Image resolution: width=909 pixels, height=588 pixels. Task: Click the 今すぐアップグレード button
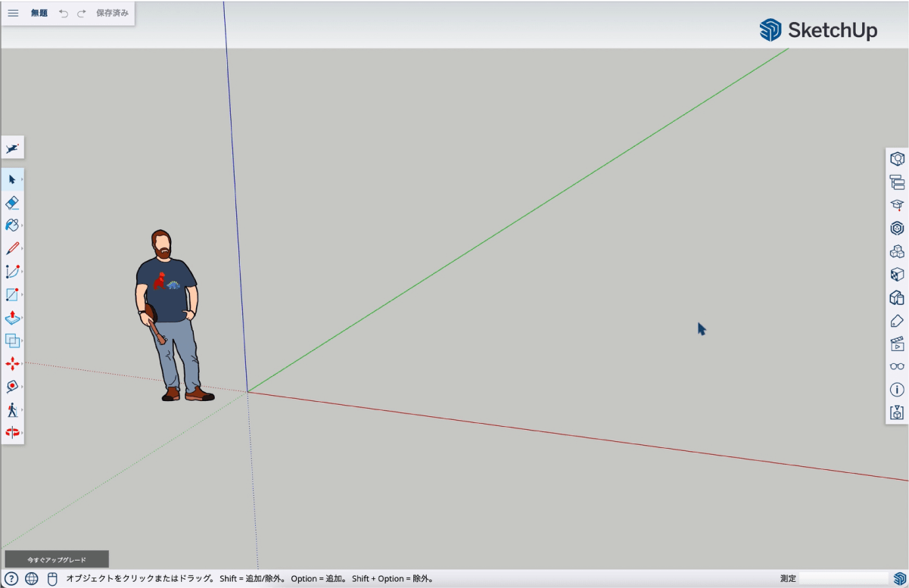click(57, 560)
